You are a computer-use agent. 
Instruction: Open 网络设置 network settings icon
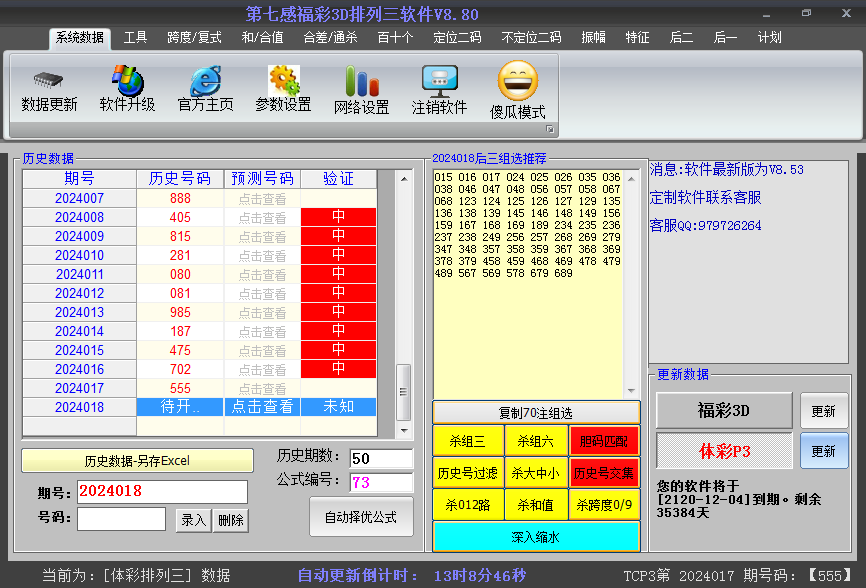click(362, 81)
